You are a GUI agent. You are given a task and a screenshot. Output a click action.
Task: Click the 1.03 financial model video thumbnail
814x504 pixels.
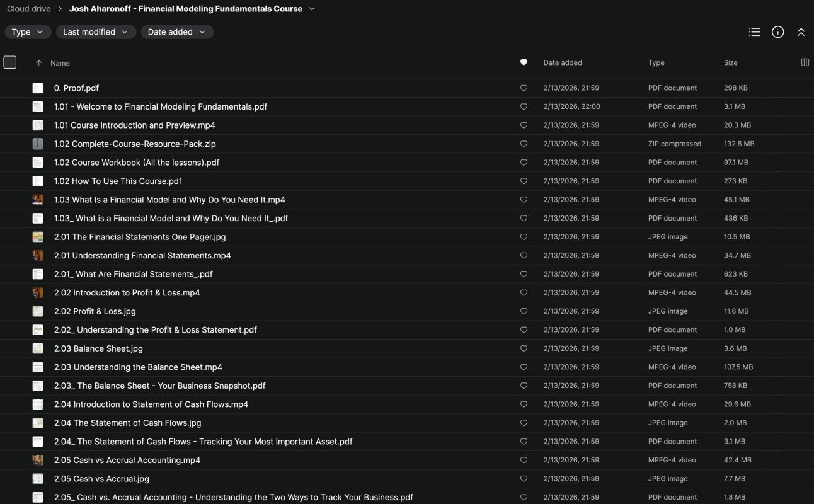[38, 200]
